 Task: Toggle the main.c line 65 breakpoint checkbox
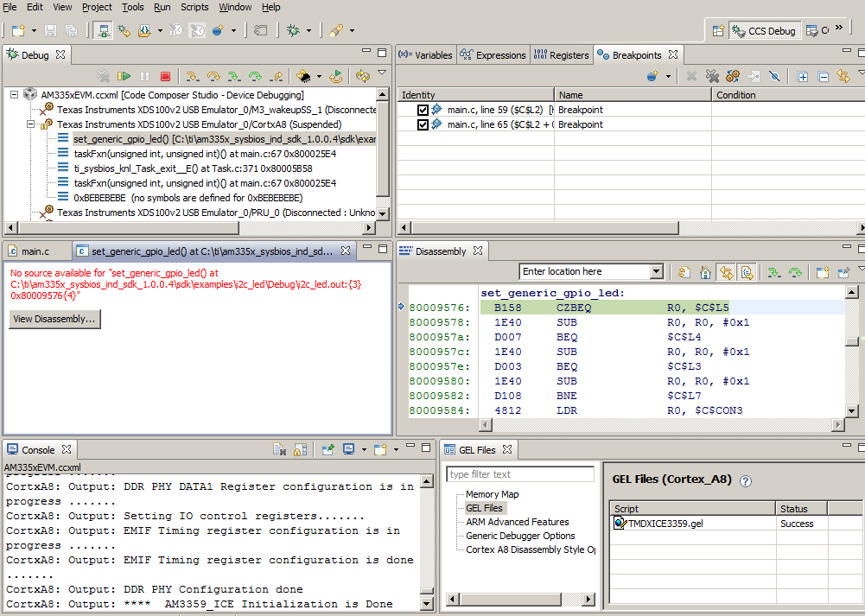[x=423, y=125]
